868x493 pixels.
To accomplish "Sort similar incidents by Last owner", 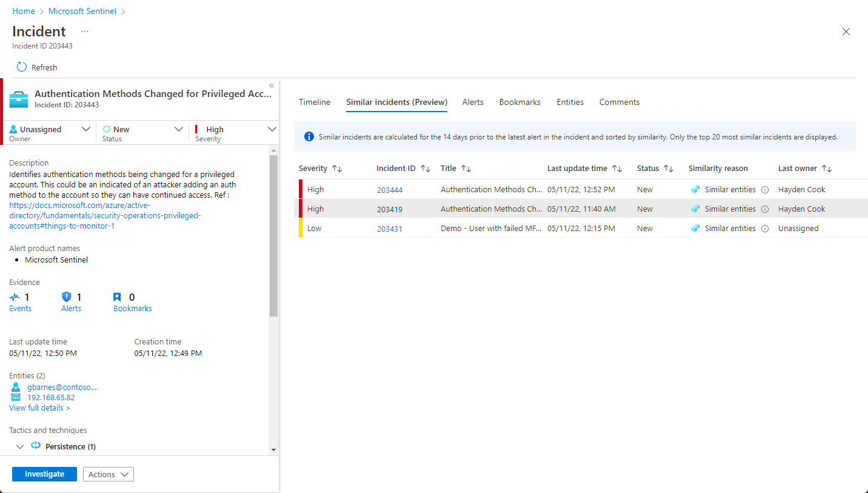I will (x=827, y=169).
